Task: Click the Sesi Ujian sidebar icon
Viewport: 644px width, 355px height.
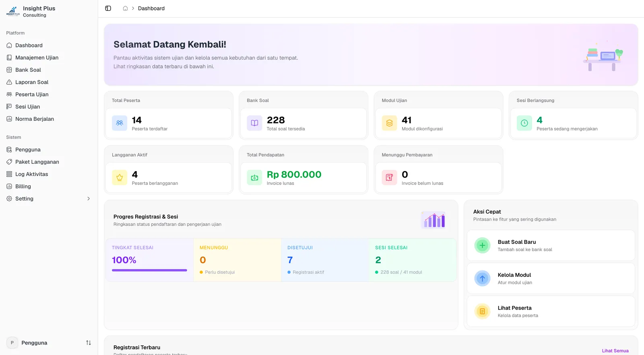Action: tap(9, 107)
